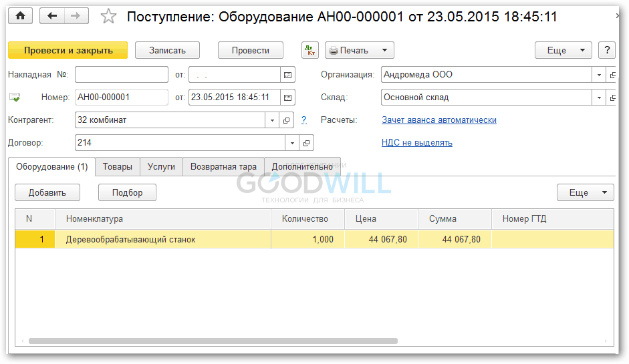Show Дт/Кт postings icon
The width and height of the screenshot is (629, 364).
click(x=309, y=50)
